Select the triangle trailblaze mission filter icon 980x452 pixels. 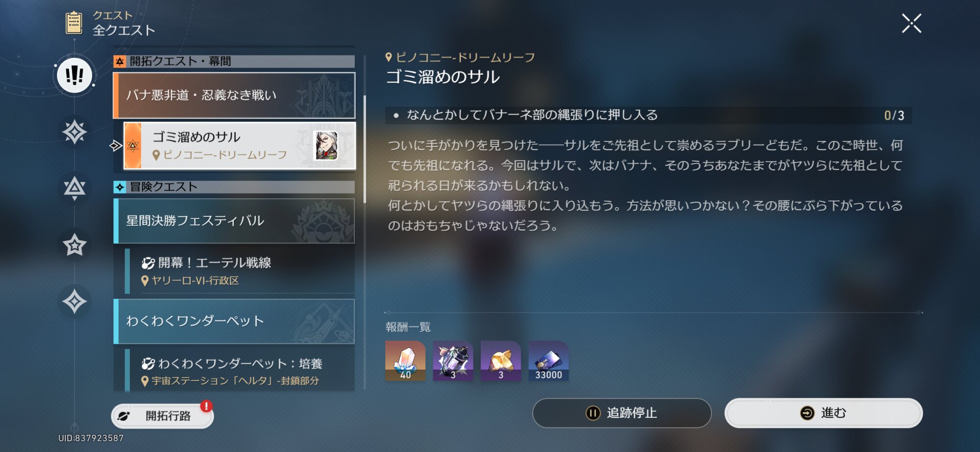[x=74, y=188]
